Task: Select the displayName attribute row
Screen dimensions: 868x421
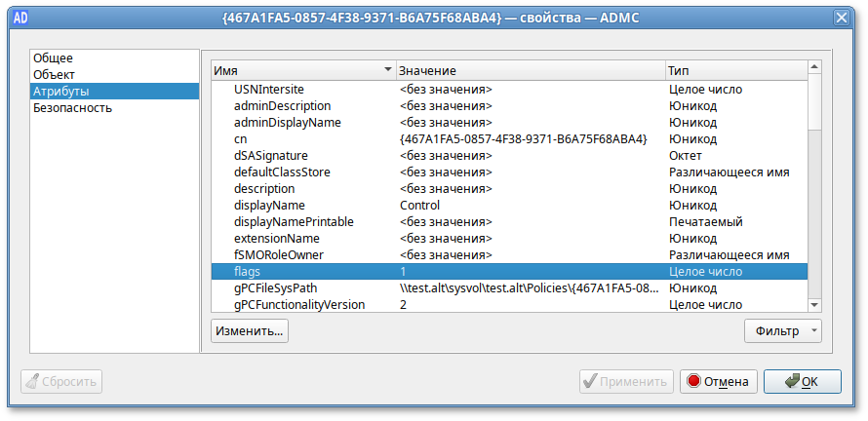Action: coord(509,206)
